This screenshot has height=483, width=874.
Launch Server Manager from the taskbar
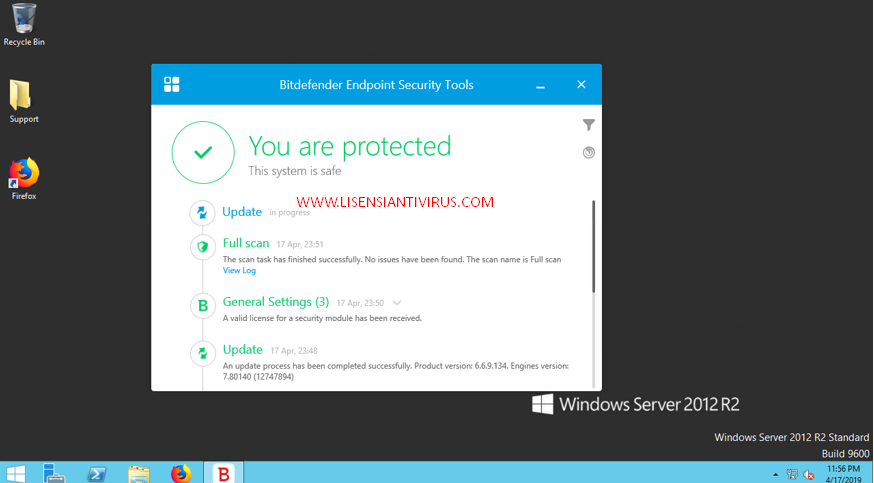point(56,473)
